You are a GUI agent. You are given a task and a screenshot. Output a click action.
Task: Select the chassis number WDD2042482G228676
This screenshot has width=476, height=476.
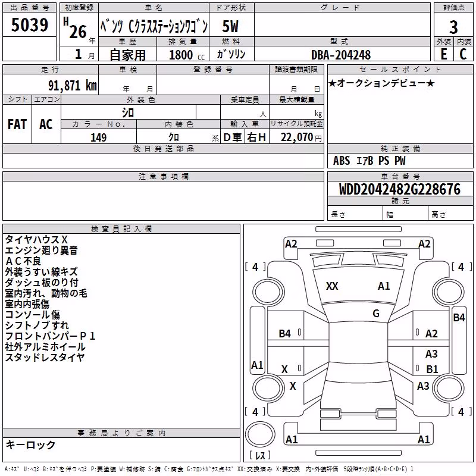tap(400, 189)
